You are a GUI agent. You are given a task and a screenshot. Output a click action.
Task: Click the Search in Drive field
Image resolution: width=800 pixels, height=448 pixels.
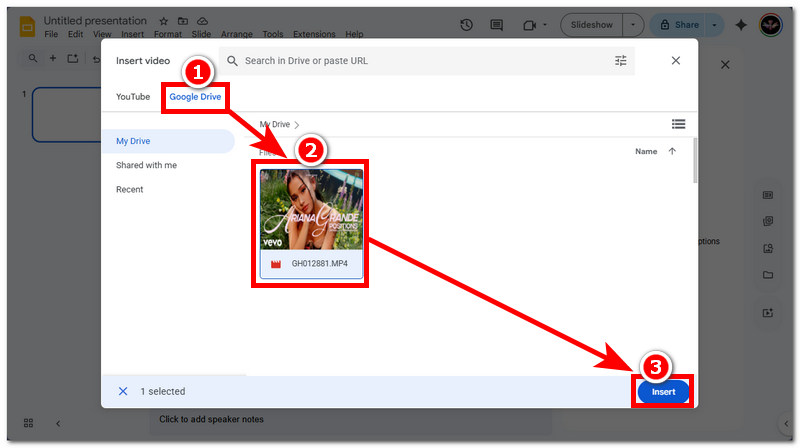pyautogui.click(x=420, y=61)
